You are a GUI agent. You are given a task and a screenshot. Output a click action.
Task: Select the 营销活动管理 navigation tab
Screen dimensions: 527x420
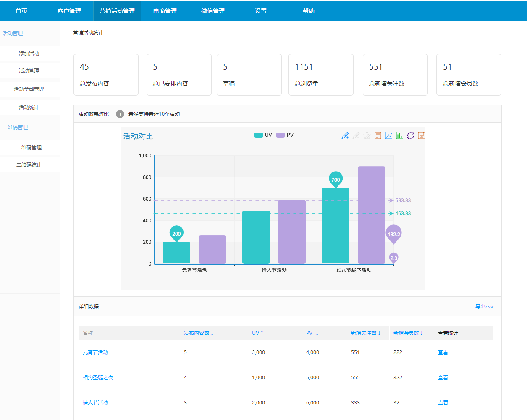tap(117, 11)
